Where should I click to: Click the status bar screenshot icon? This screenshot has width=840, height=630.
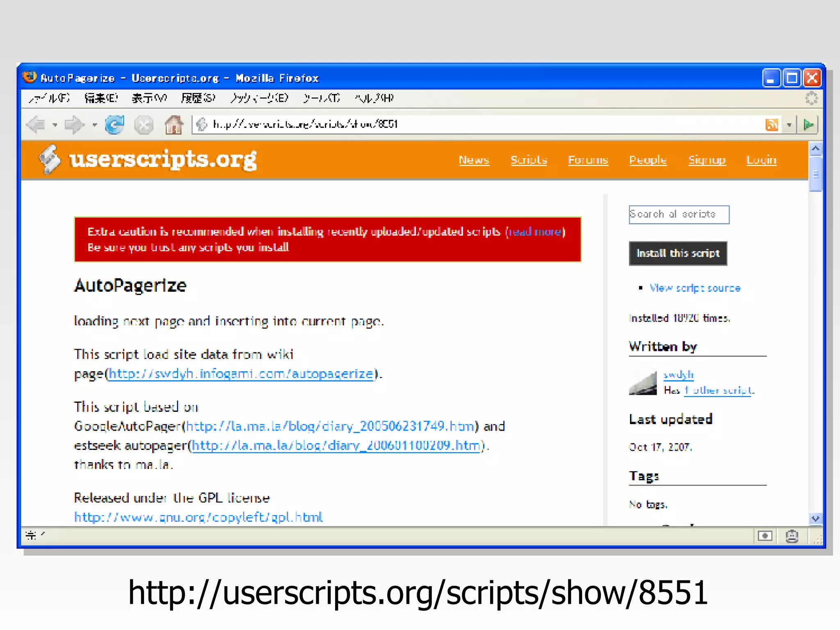(765, 536)
